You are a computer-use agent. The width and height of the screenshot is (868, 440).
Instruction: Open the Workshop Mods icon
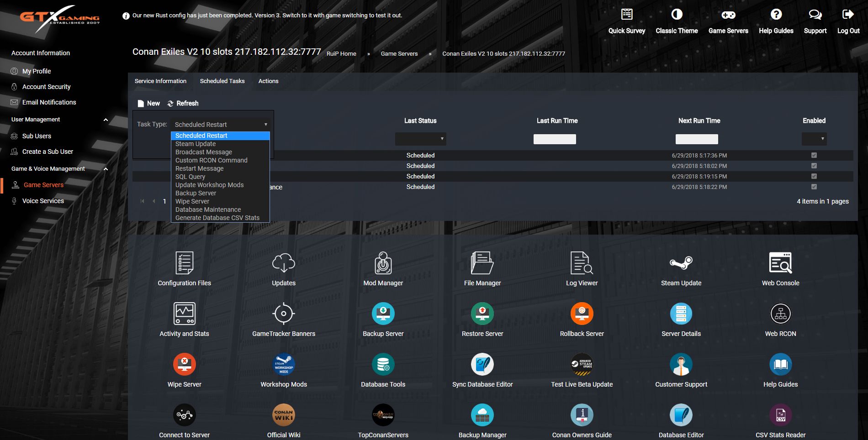(x=284, y=364)
